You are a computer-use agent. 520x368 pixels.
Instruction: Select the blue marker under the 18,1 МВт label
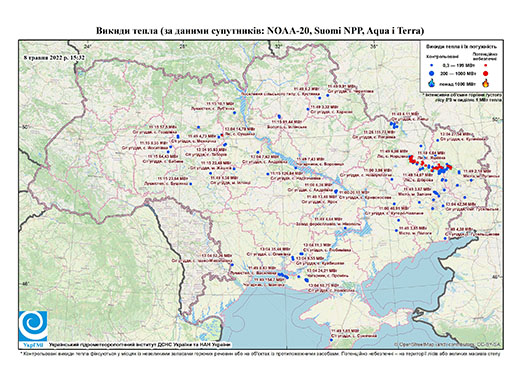[x=234, y=113]
